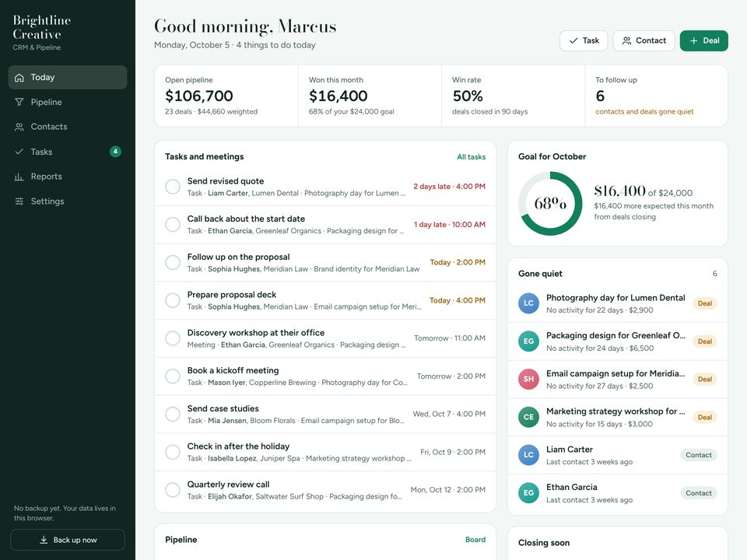Click the Brightline Creative logo text
This screenshot has height=560, width=747.
[42, 27]
